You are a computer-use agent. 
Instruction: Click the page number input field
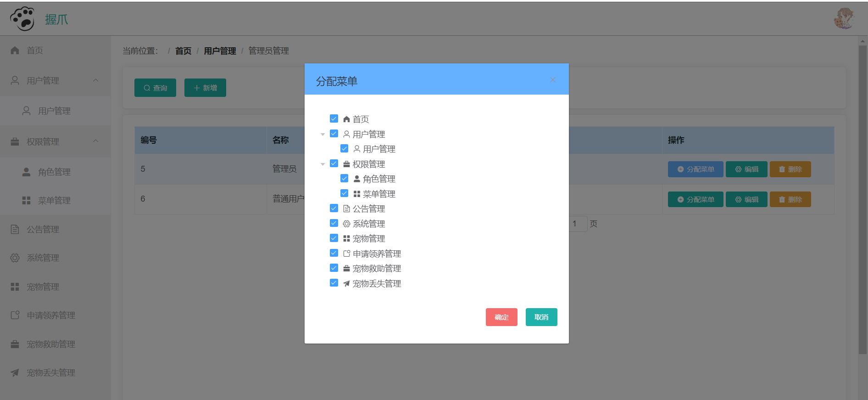[x=578, y=224]
